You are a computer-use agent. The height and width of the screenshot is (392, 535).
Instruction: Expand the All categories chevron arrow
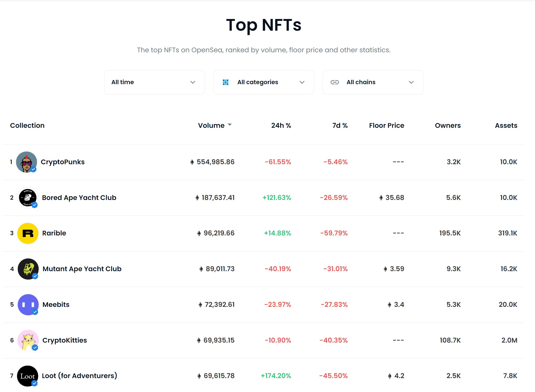point(302,82)
